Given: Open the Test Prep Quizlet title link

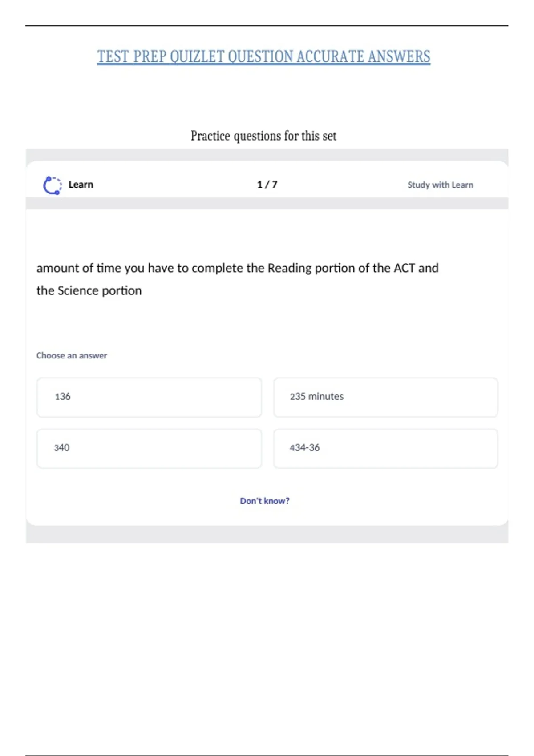Looking at the screenshot, I should click(264, 57).
